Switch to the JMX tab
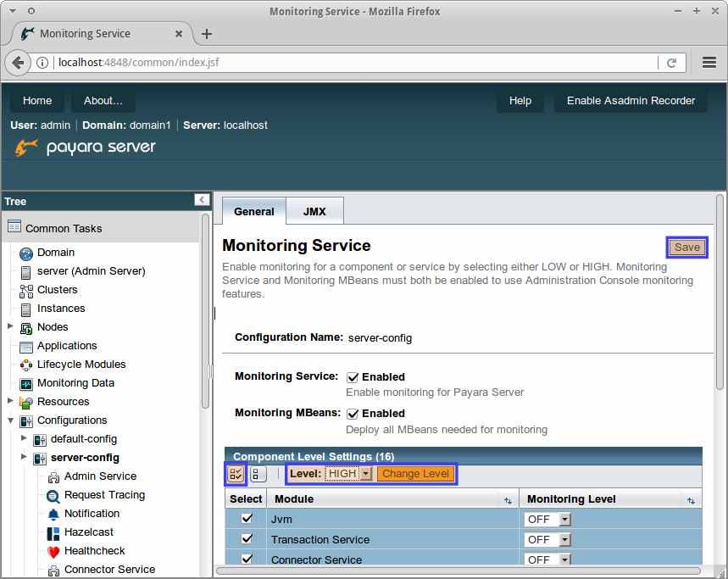 tap(314, 211)
